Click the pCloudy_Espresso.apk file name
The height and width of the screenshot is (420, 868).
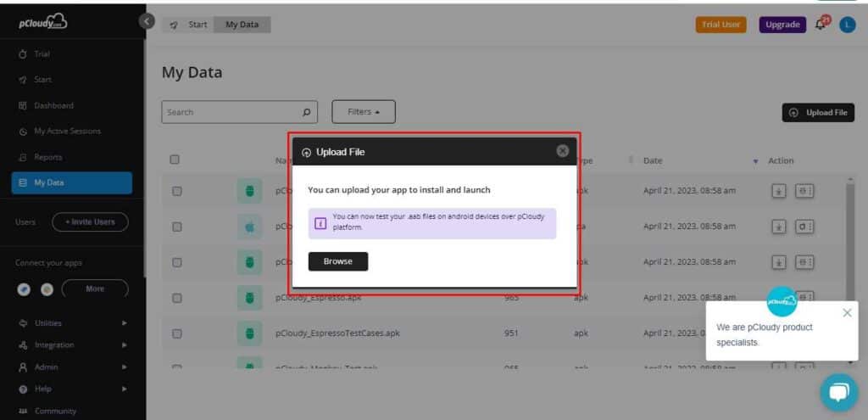coord(319,298)
